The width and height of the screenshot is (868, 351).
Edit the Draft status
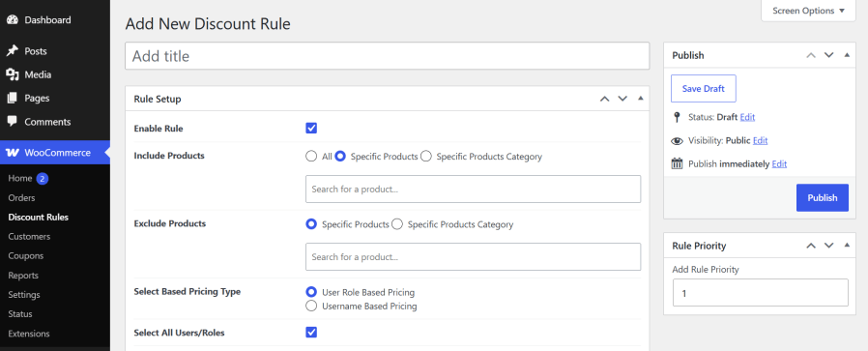(x=747, y=117)
